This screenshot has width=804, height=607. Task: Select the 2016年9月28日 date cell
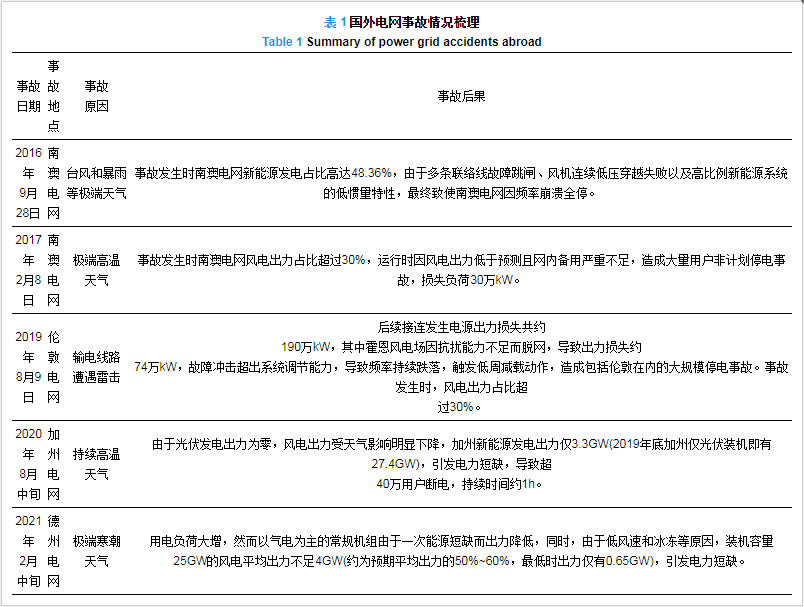[29, 183]
